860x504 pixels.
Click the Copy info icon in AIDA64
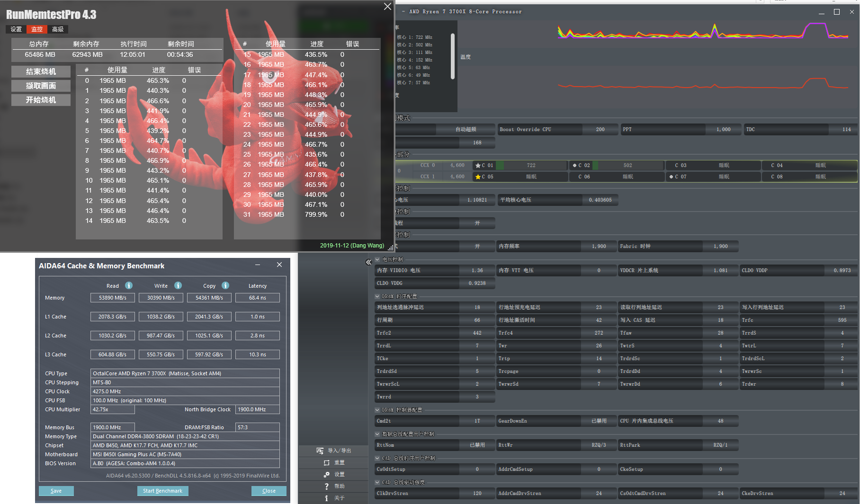coord(225,285)
